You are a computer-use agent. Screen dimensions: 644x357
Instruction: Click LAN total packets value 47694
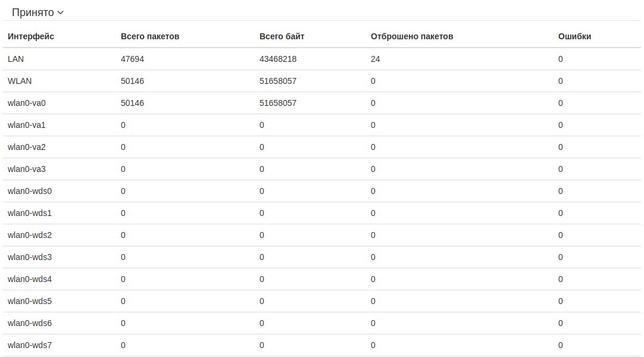(132, 59)
